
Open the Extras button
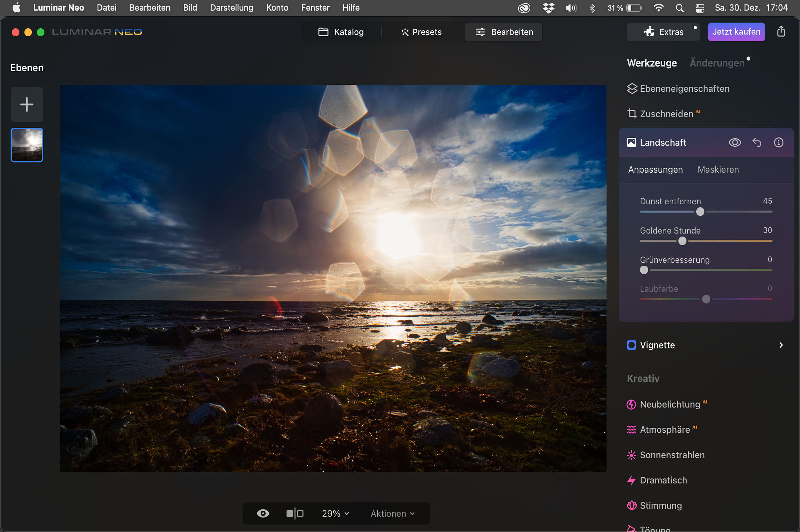pyautogui.click(x=663, y=32)
